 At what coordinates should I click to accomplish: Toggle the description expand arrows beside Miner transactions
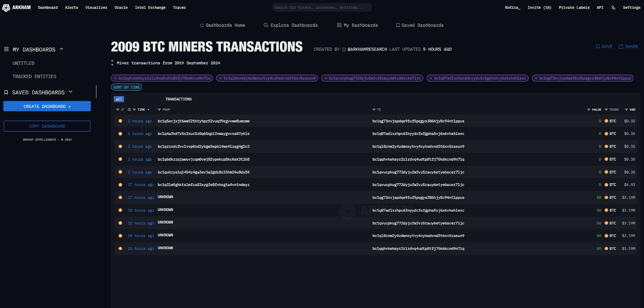point(112,63)
